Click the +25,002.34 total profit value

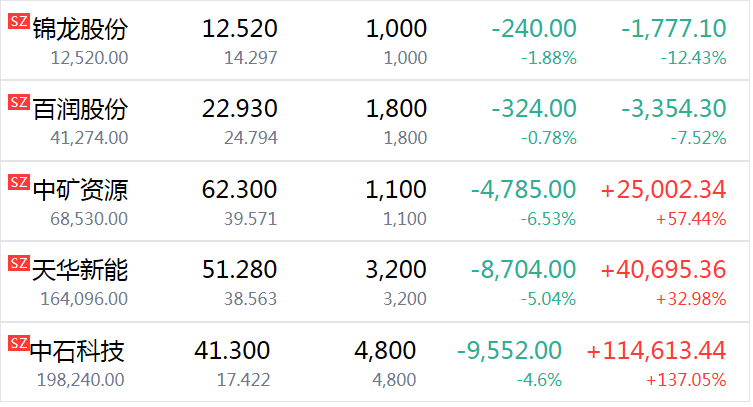point(663,189)
